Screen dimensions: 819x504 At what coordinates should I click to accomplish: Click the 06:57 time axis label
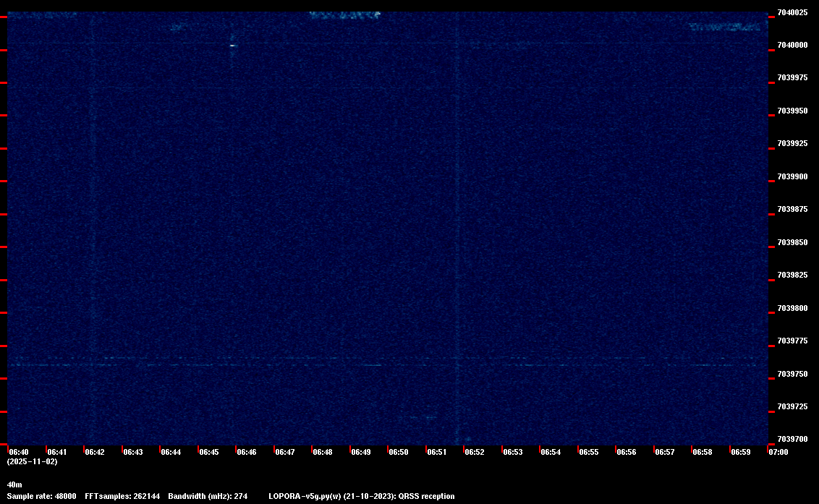(x=664, y=452)
